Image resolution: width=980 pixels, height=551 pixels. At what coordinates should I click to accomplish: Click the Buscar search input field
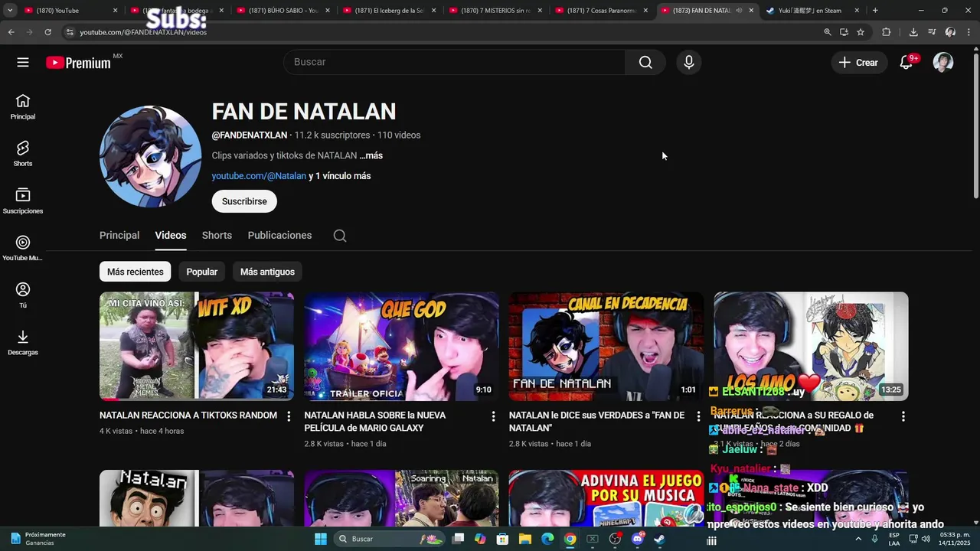tap(454, 62)
